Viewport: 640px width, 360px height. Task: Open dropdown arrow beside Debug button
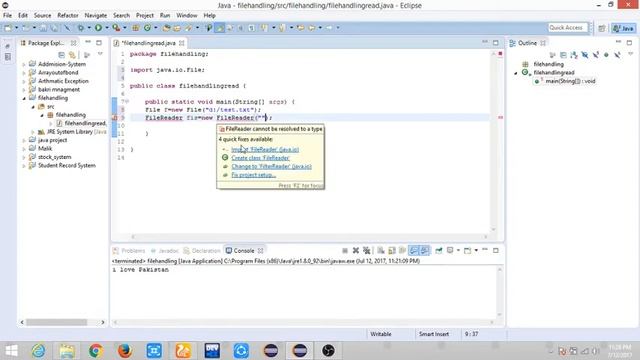tap(89, 28)
